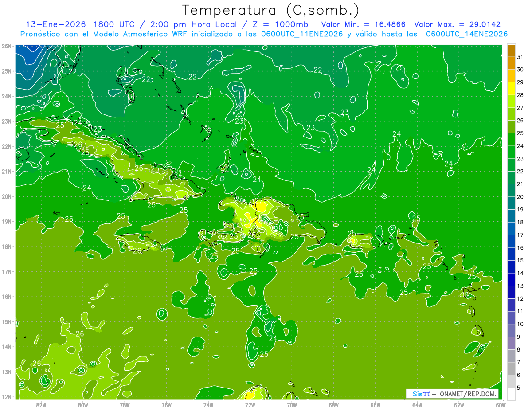The image size is (532, 411).
Task: Click the '72W' longitude axis label
Action: tap(250, 405)
